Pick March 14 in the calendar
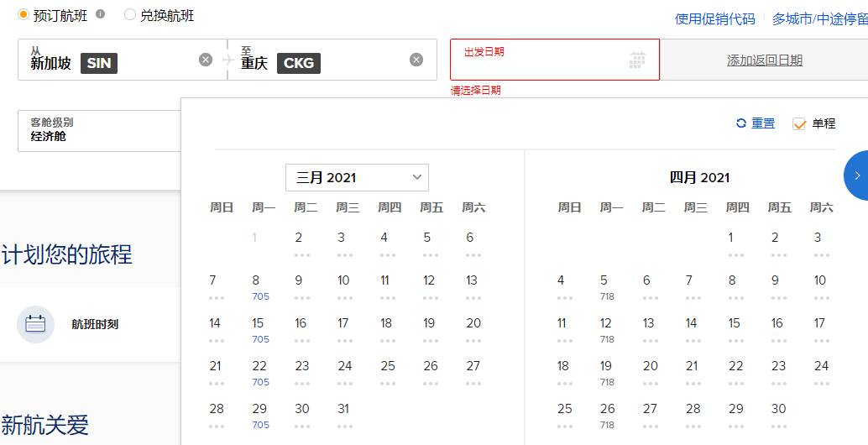 pyautogui.click(x=216, y=331)
